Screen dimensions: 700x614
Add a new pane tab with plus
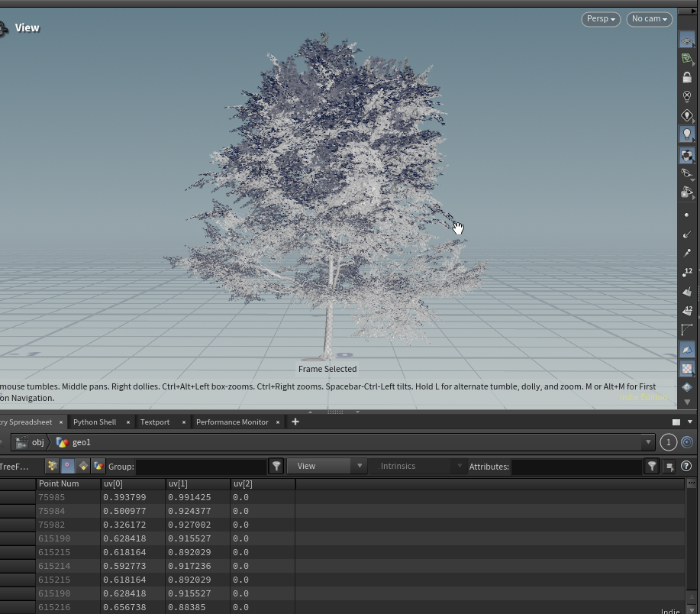[295, 422]
